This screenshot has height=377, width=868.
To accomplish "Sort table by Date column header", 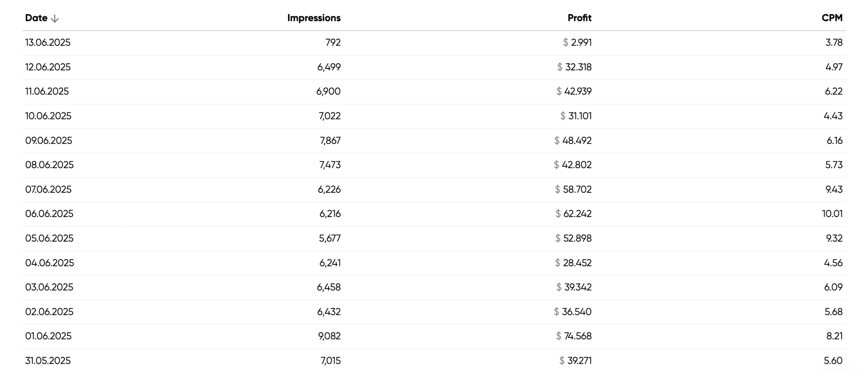I will click(x=36, y=18).
